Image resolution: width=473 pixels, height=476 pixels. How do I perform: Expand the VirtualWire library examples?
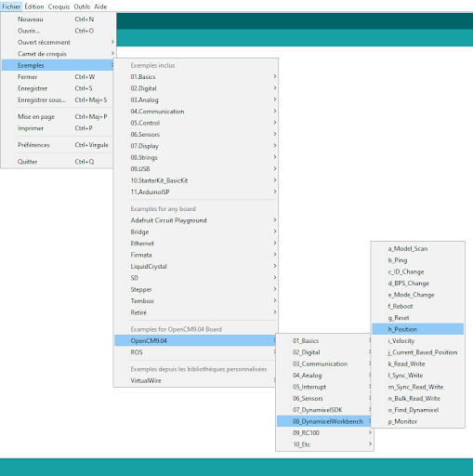point(195,380)
